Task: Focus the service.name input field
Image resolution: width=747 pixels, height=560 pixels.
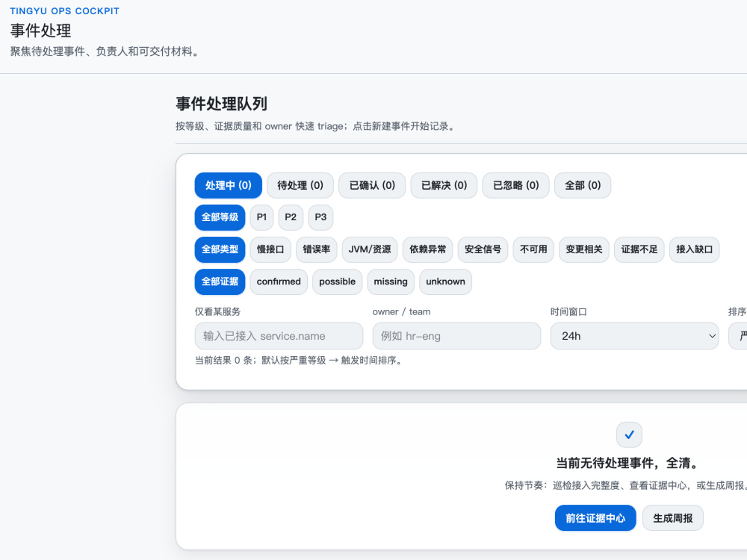Action: pyautogui.click(x=279, y=336)
